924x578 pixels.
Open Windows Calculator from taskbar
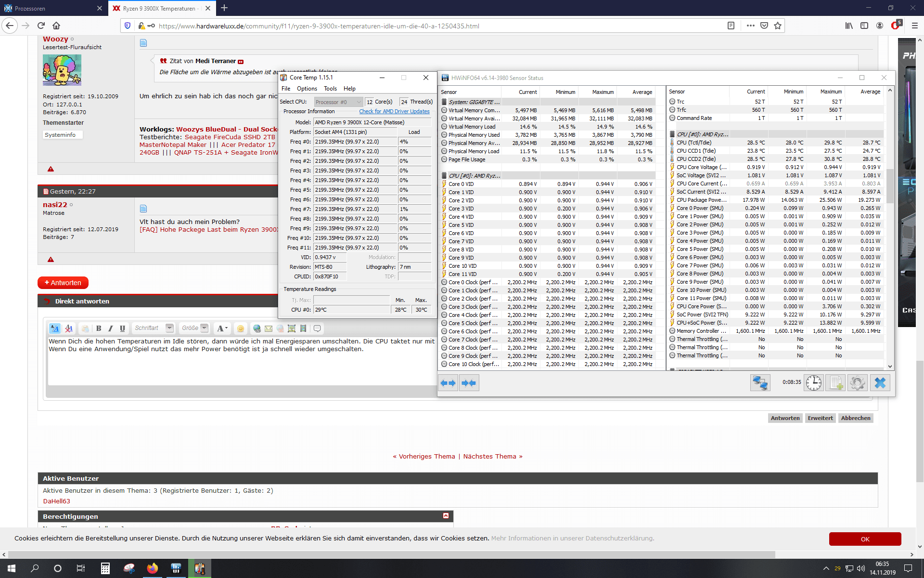pyautogui.click(x=105, y=568)
